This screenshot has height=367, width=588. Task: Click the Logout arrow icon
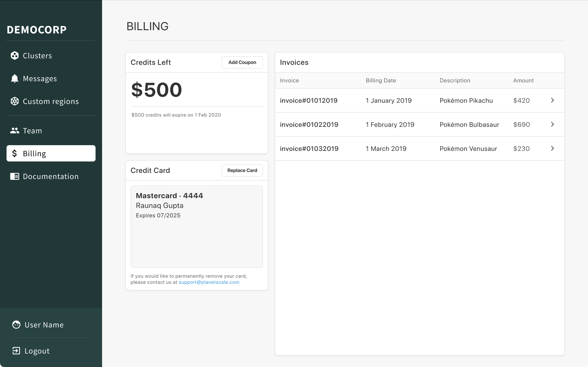[16, 351]
